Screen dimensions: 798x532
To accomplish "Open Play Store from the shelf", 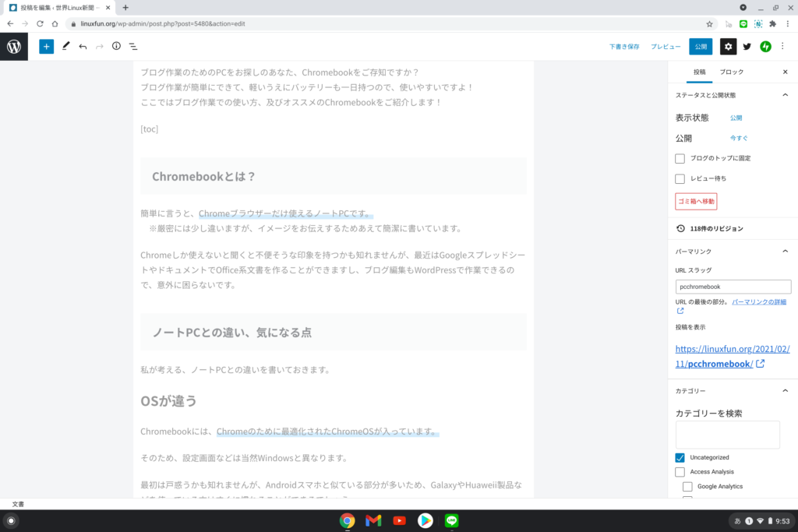I will click(x=425, y=520).
